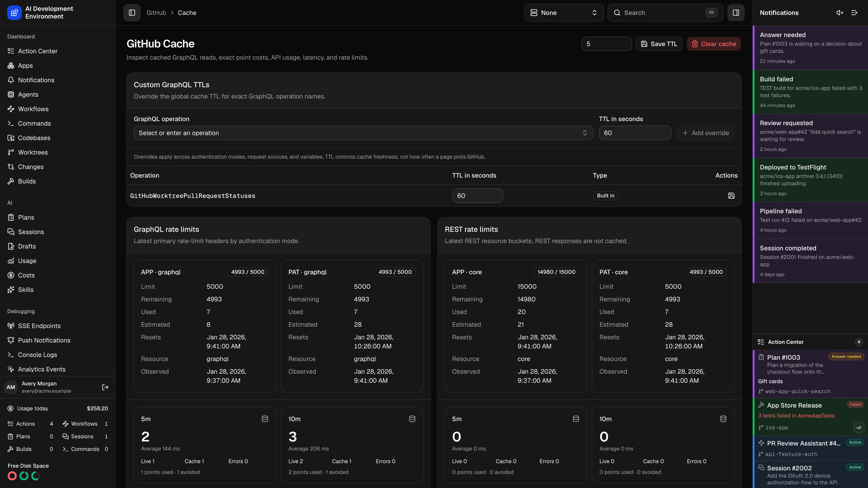This screenshot has height=488, width=868.
Task: Open the Costs page
Action: tap(58, 275)
